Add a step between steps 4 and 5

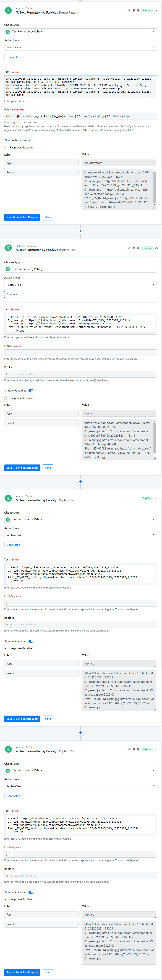80,481
